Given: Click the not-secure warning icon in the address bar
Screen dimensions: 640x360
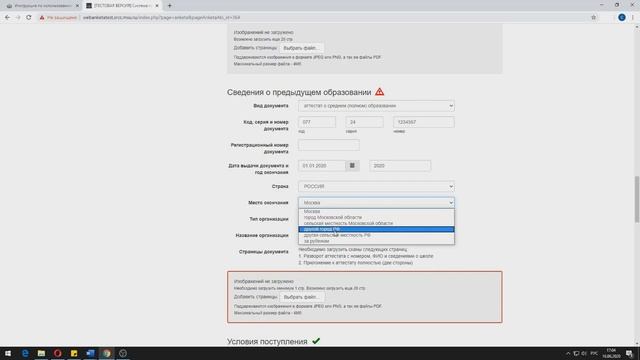Looking at the screenshot, I should pos(42,18).
